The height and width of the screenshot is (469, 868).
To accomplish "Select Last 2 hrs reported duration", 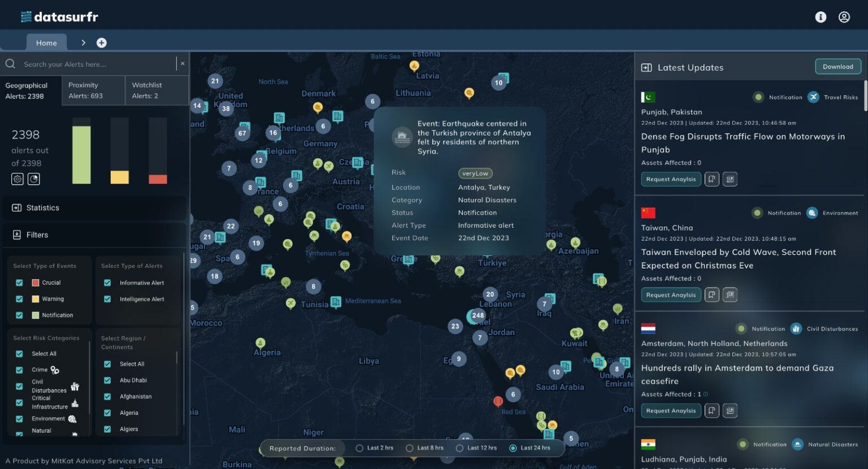I will coord(359,448).
